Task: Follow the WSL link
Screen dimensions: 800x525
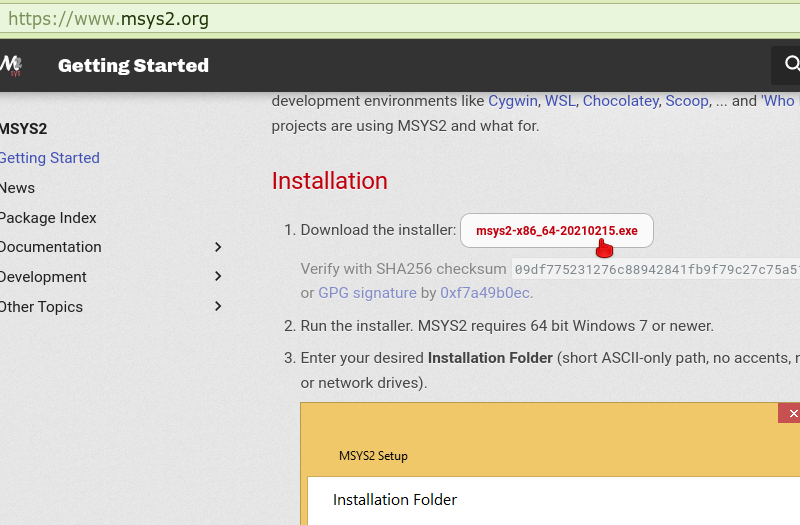Action: (560, 101)
